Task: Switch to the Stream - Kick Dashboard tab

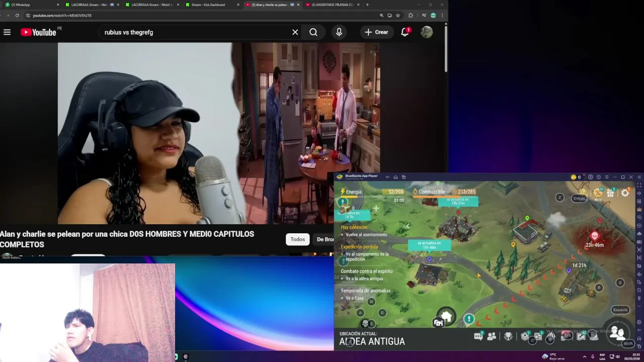Action: click(212, 5)
